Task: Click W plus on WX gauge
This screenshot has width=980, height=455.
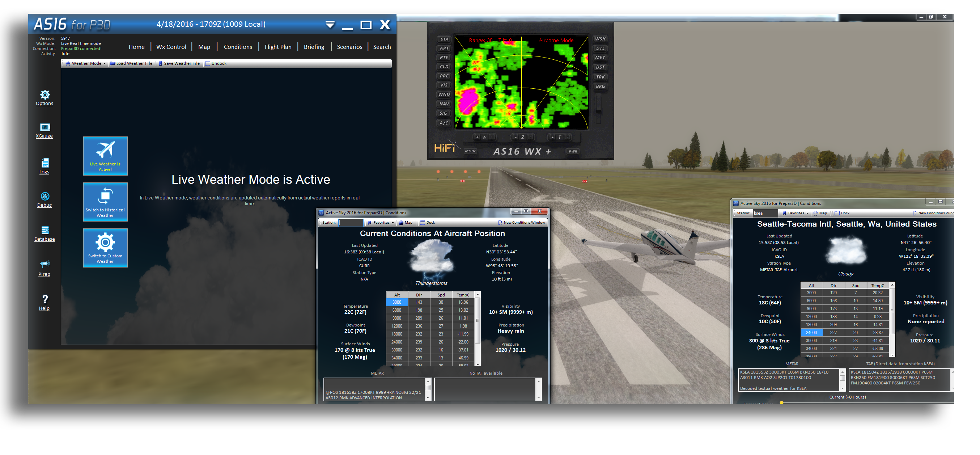Action: [x=477, y=137]
